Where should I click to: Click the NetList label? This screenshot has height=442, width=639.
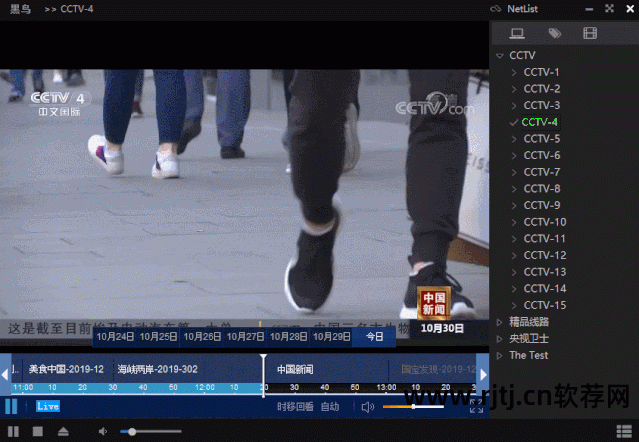pyautogui.click(x=522, y=9)
